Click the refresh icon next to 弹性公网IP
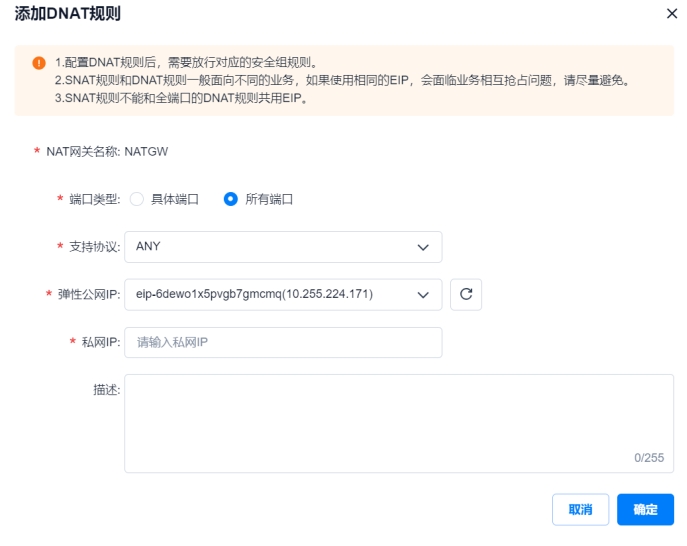 pyautogui.click(x=466, y=294)
